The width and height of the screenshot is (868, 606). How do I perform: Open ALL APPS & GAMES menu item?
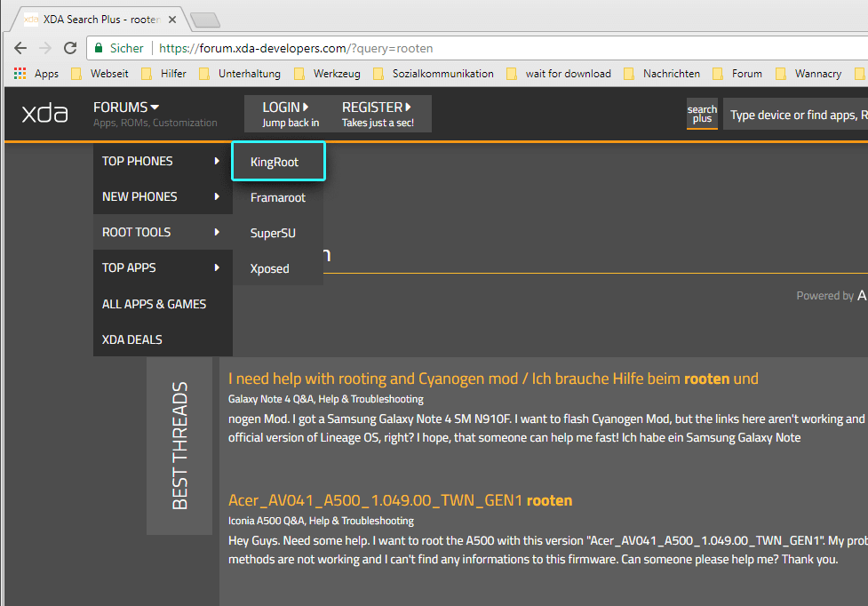163,304
